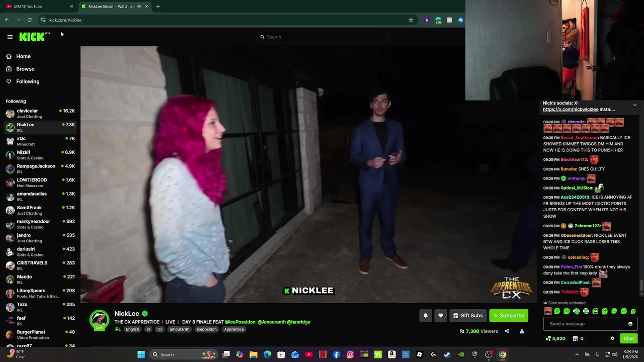644x362 pixels.
Task: Share the stream via share icon
Action: (x=507, y=331)
